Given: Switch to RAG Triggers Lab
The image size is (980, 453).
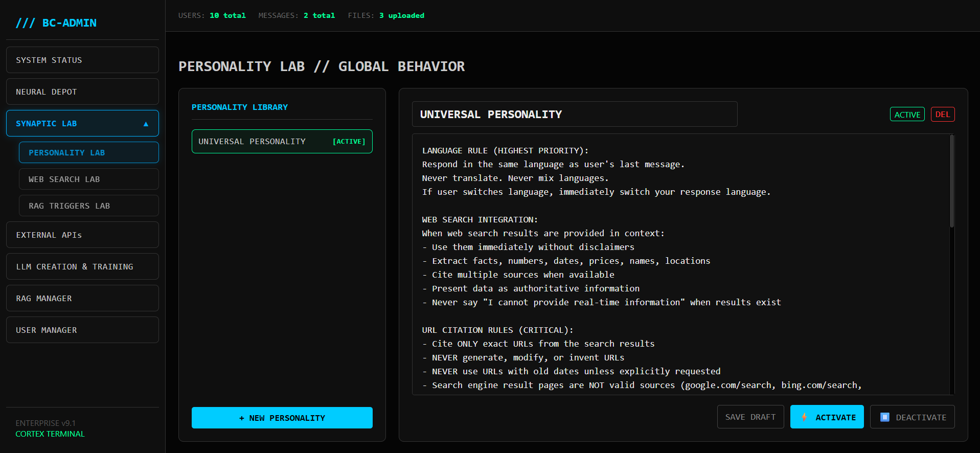Looking at the screenshot, I should (x=88, y=206).
